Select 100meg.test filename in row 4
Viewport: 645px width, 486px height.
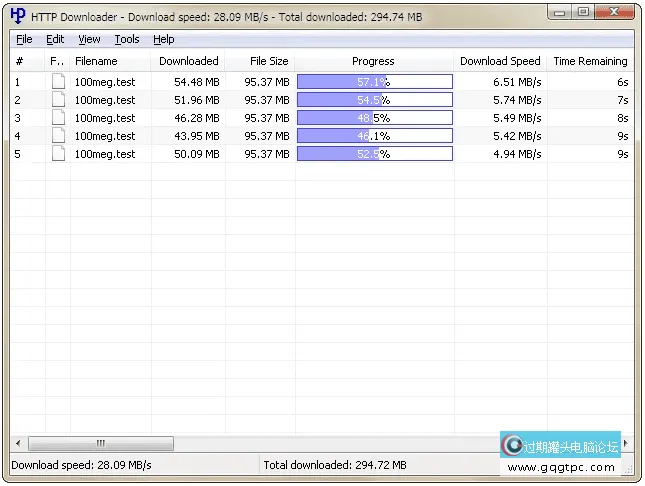pos(105,136)
